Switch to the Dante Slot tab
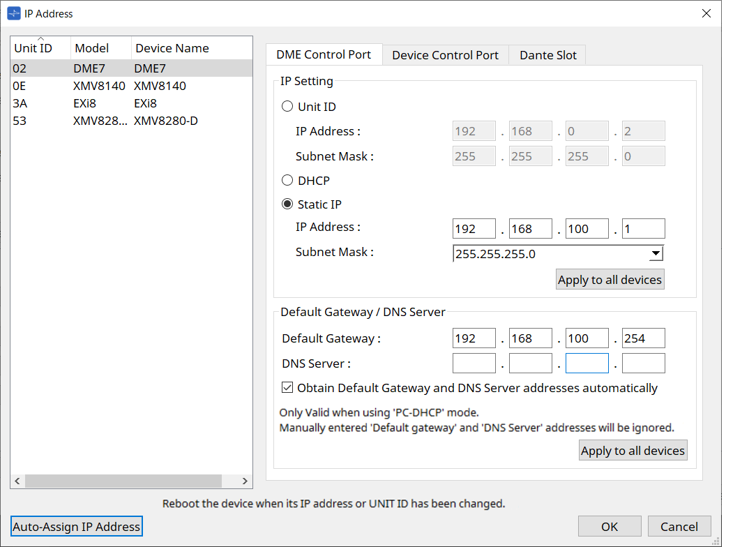Screen dimensions: 756x547 (547, 55)
